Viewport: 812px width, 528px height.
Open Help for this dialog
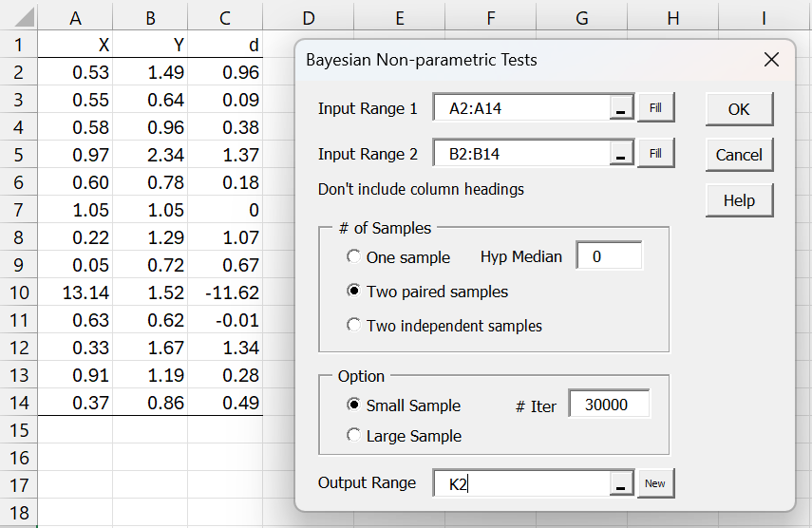pos(739,200)
